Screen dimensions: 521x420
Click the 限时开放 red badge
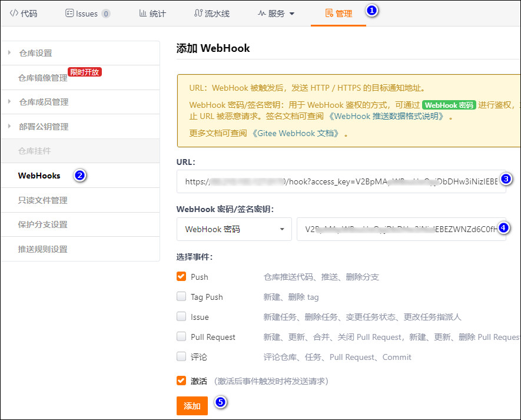85,72
